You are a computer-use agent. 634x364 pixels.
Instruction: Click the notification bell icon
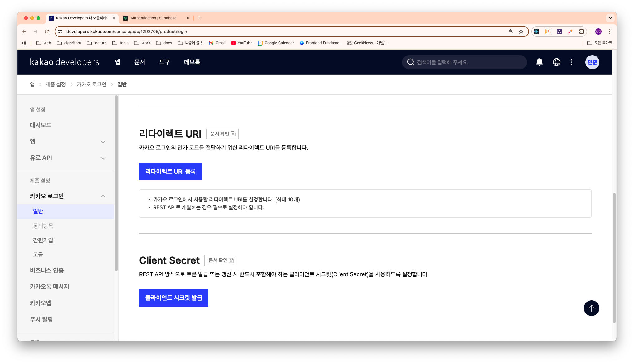539,62
